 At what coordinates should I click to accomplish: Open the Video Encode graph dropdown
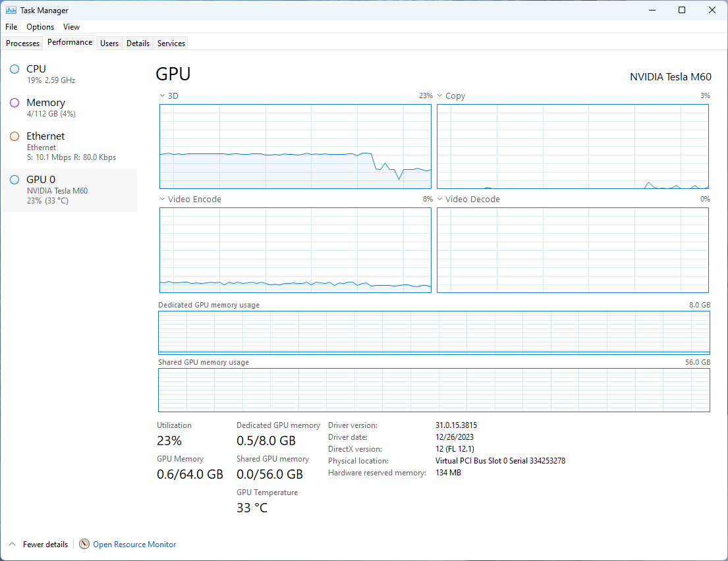pyautogui.click(x=163, y=200)
